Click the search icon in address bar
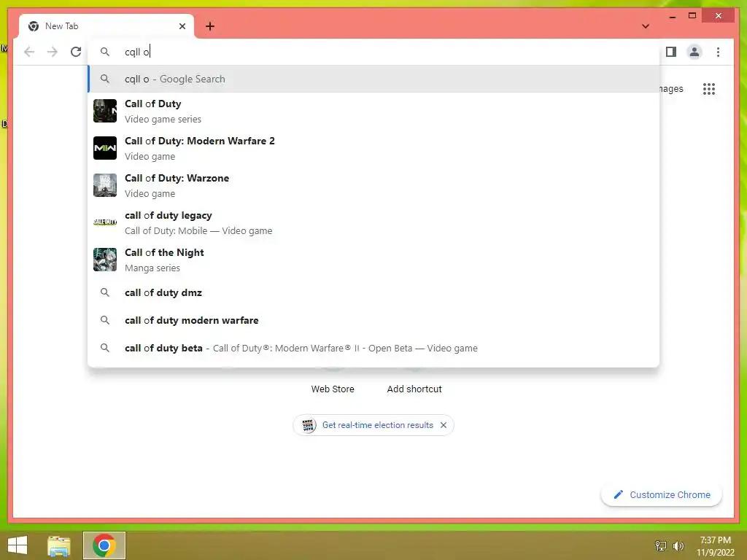Image resolution: width=747 pixels, height=560 pixels. coord(105,52)
